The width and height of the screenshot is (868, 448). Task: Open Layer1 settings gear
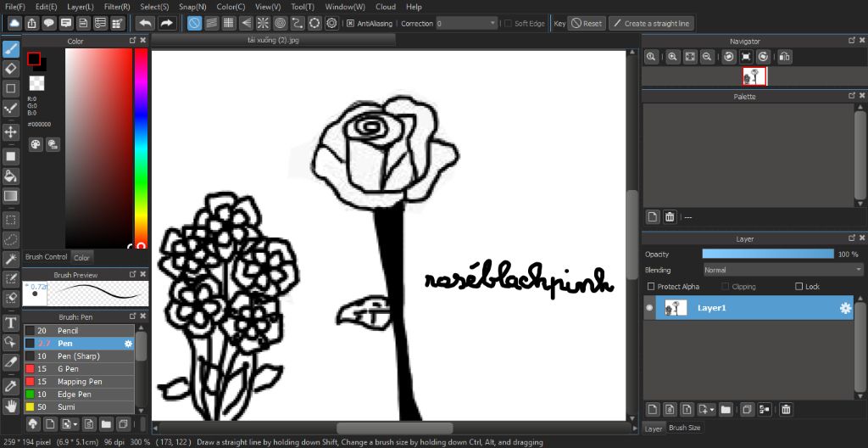coord(845,308)
